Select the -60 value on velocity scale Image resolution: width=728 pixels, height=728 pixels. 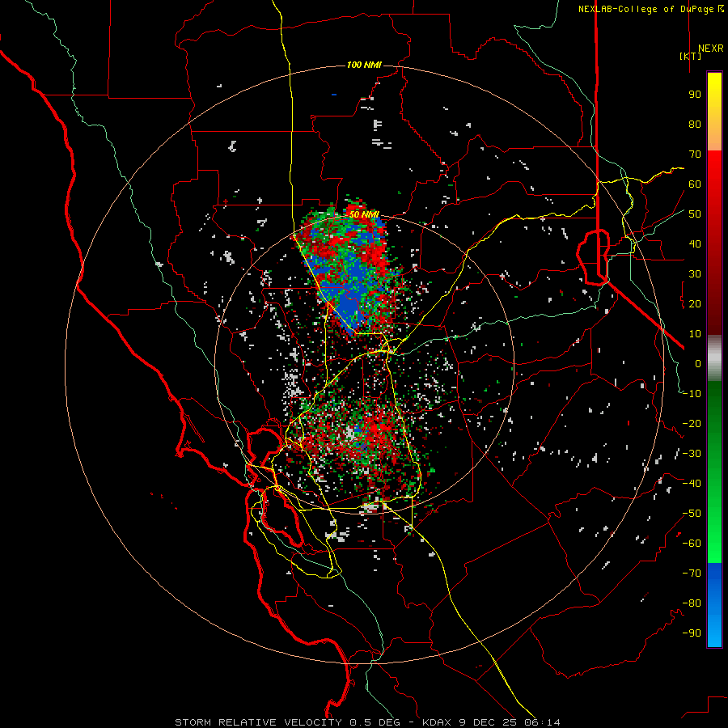(692, 544)
